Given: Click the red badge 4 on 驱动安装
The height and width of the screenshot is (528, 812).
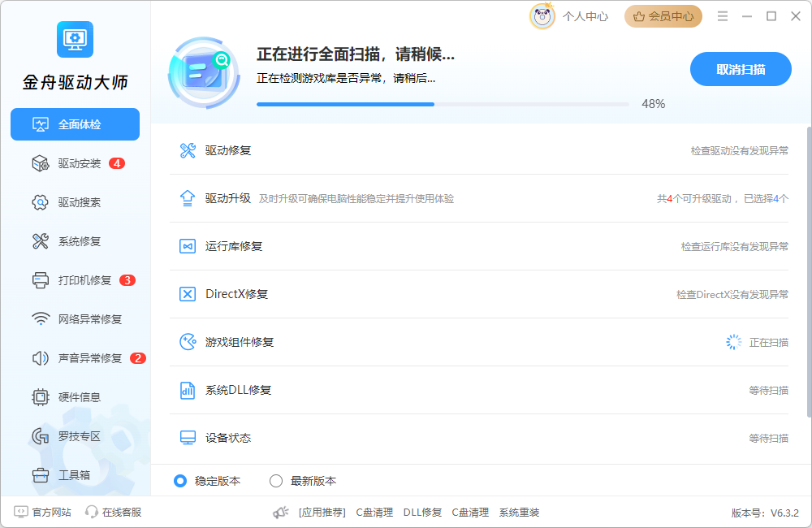Looking at the screenshot, I should pyautogui.click(x=117, y=164).
